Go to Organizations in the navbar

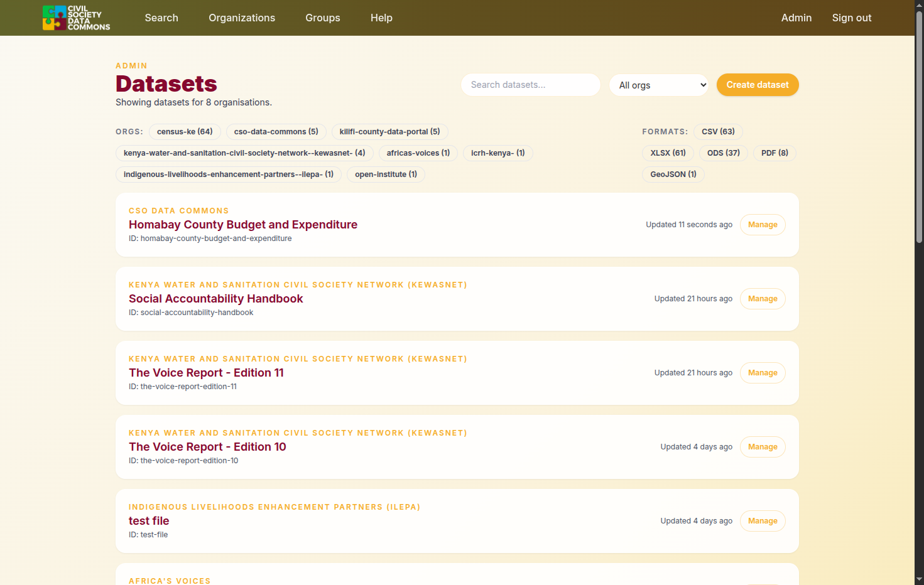tap(242, 18)
